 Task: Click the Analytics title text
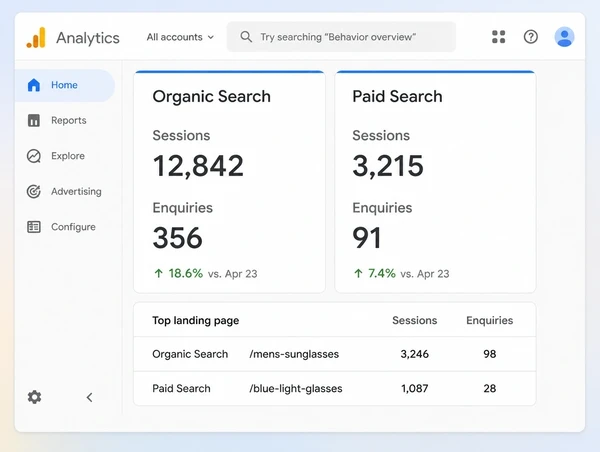(x=88, y=38)
